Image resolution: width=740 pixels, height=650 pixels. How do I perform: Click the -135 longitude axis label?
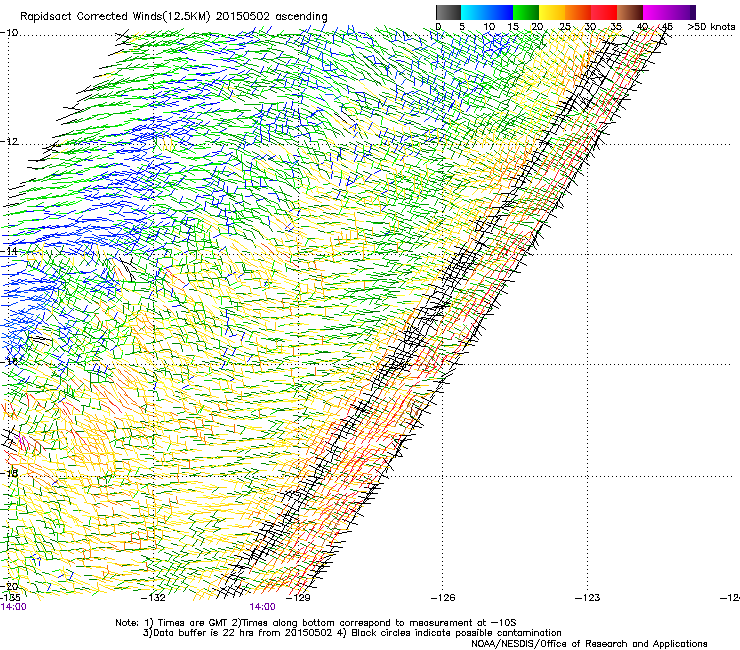[10, 598]
